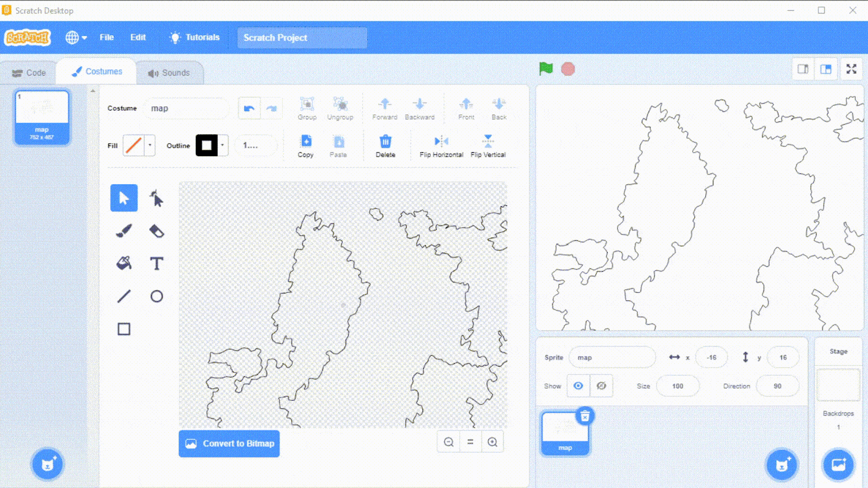Click the Fill color swatch
Viewport: 868px width, 488px height.
133,145
